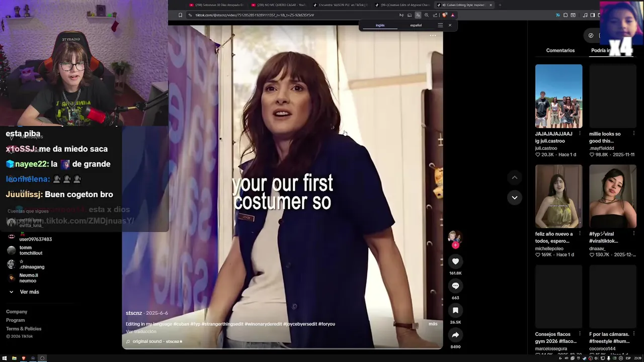The width and height of the screenshot is (644, 362).
Task: Follow the creator with the red plus badge
Action: [x=455, y=245]
